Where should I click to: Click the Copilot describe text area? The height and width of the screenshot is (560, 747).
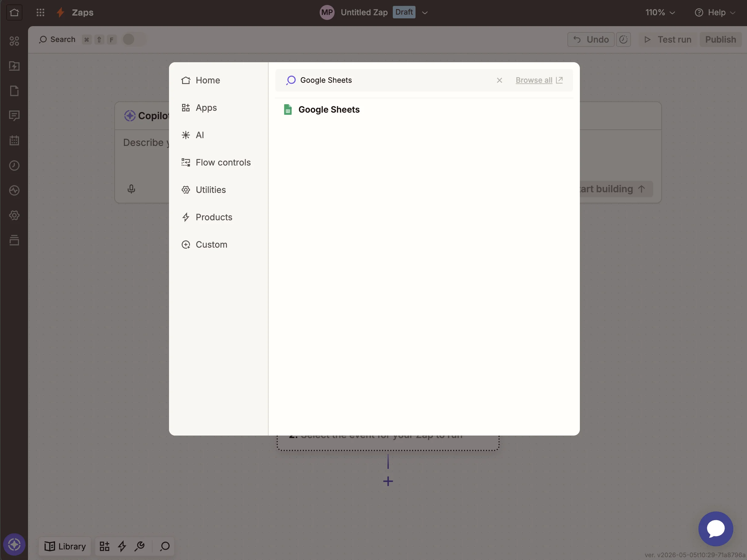(x=146, y=143)
